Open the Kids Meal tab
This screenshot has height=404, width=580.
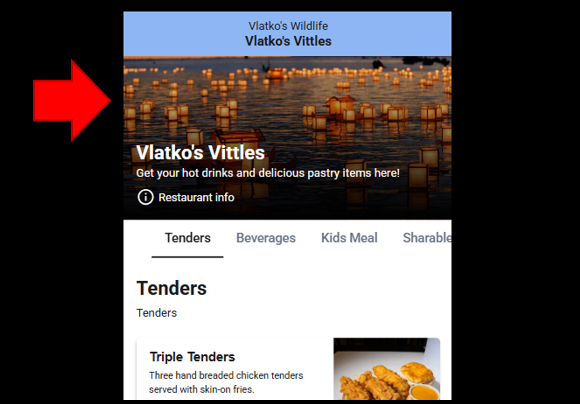point(349,238)
